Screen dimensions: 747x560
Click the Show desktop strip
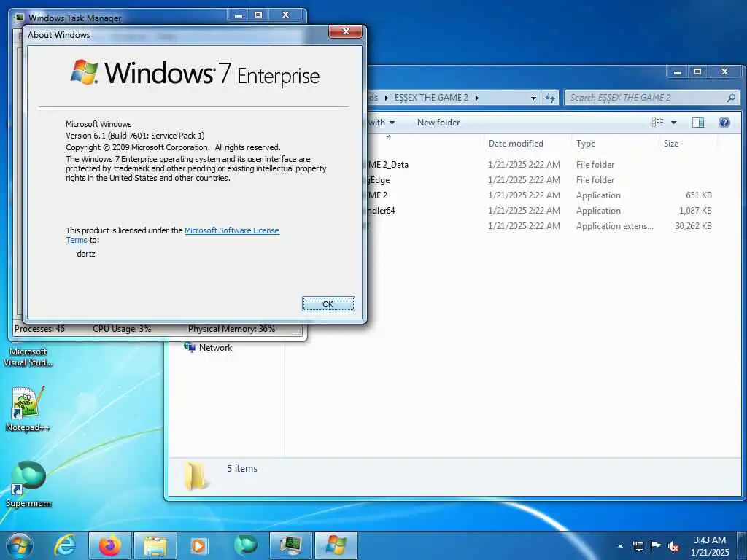point(741,545)
